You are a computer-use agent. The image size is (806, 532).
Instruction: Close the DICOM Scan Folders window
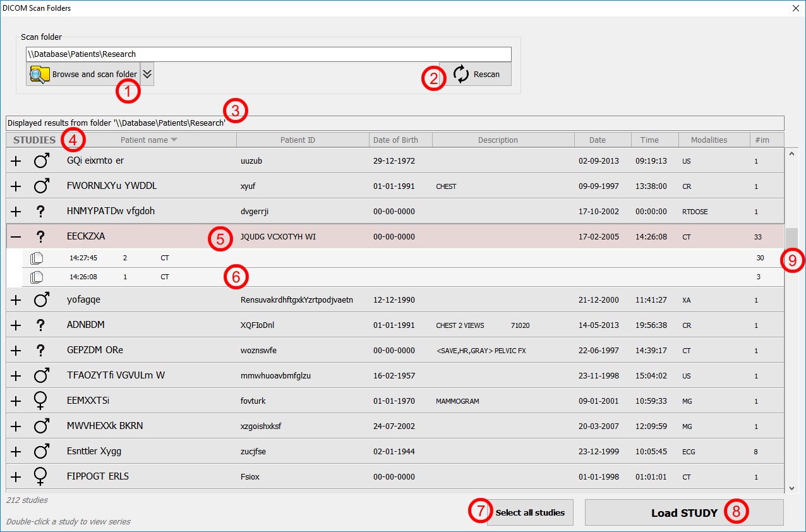tap(796, 8)
